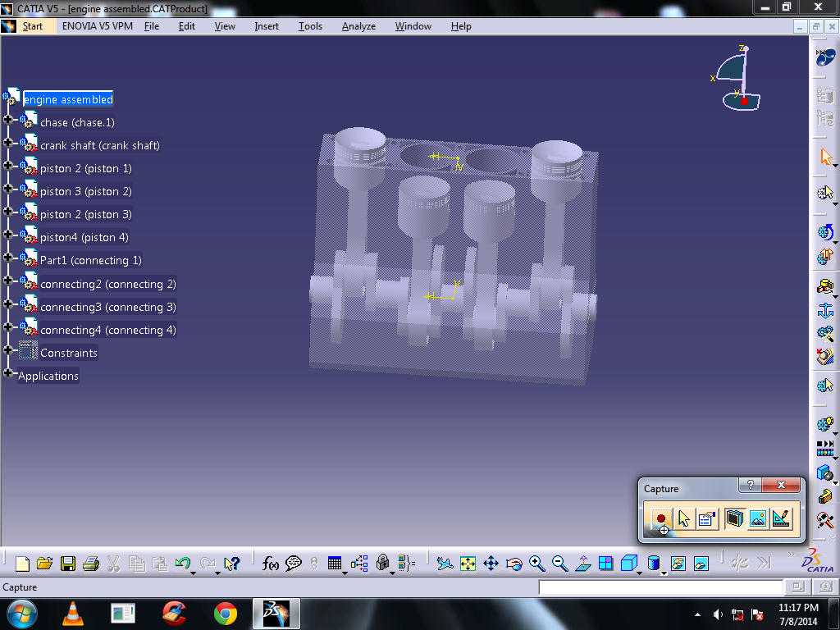Viewport: 840px width, 630px height.
Task: Click the Window menu
Action: 413,25
